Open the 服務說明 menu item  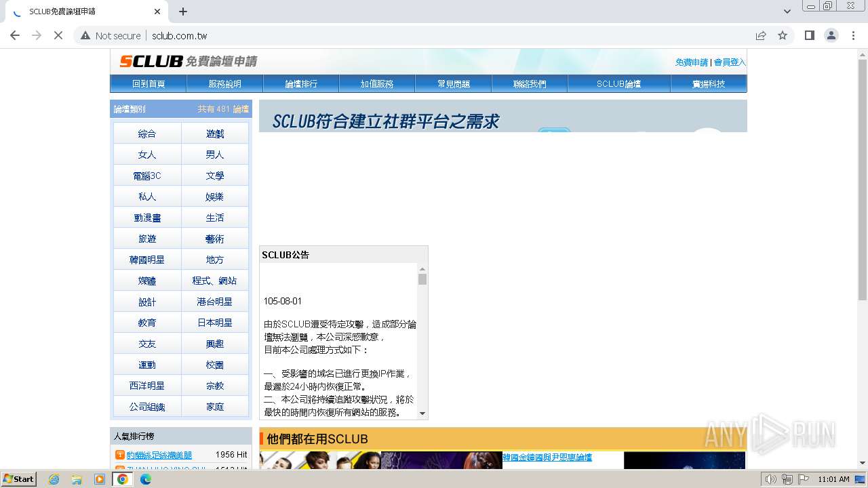225,84
